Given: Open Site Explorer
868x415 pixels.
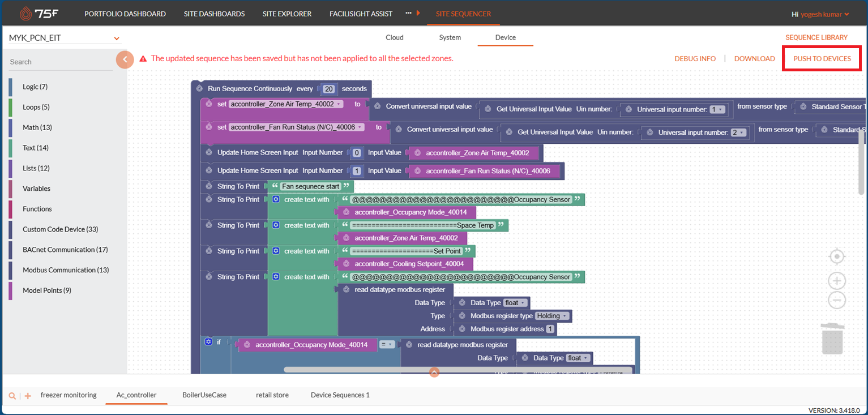Looking at the screenshot, I should click(287, 14).
